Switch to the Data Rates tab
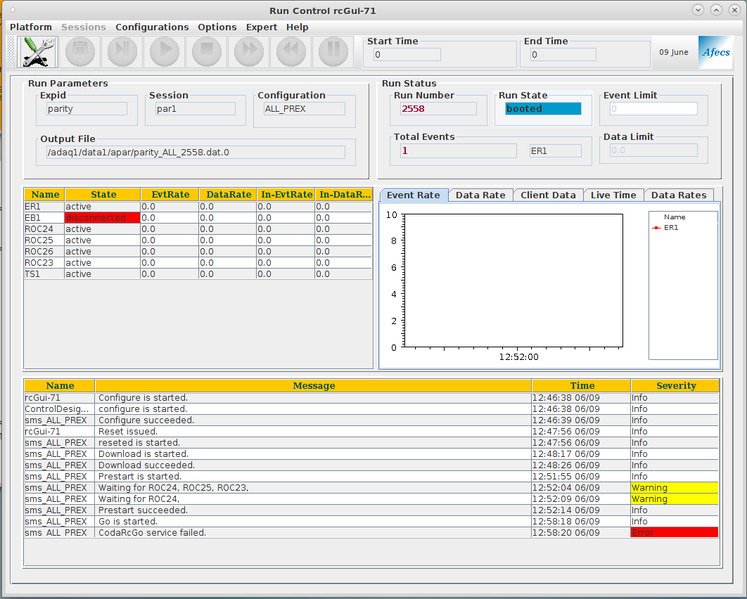Viewport: 747px width, 599px height. coord(678,195)
